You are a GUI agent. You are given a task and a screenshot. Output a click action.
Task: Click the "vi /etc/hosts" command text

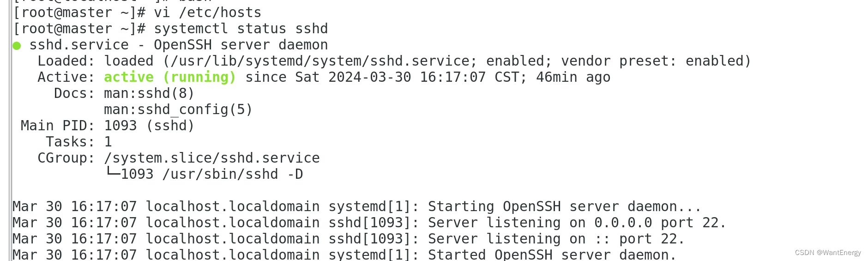point(207,12)
